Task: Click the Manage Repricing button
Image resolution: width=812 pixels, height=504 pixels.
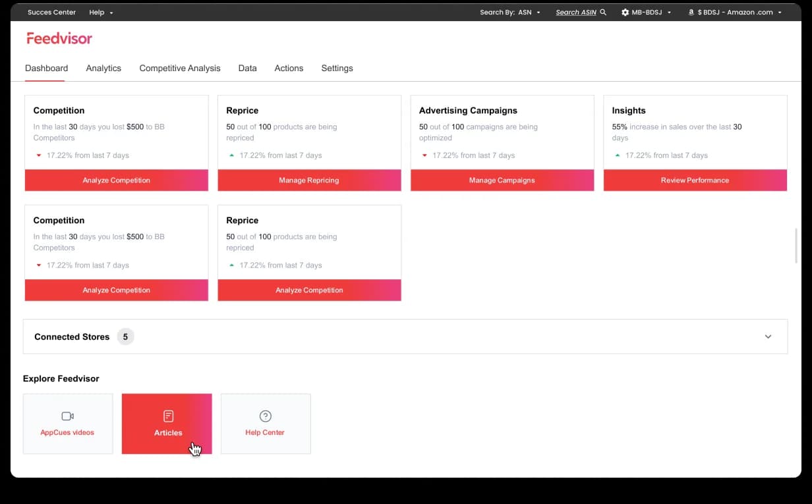Action: (x=309, y=181)
